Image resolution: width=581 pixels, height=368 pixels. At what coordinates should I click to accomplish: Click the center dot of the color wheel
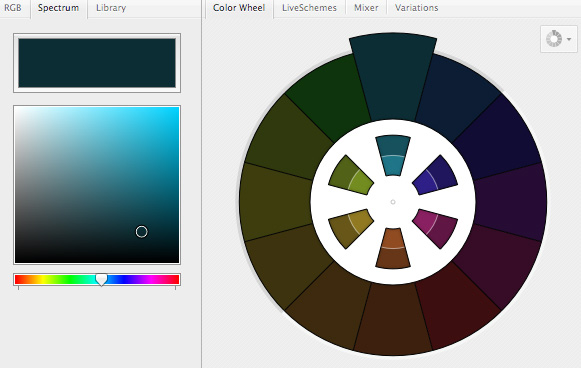coord(393,202)
